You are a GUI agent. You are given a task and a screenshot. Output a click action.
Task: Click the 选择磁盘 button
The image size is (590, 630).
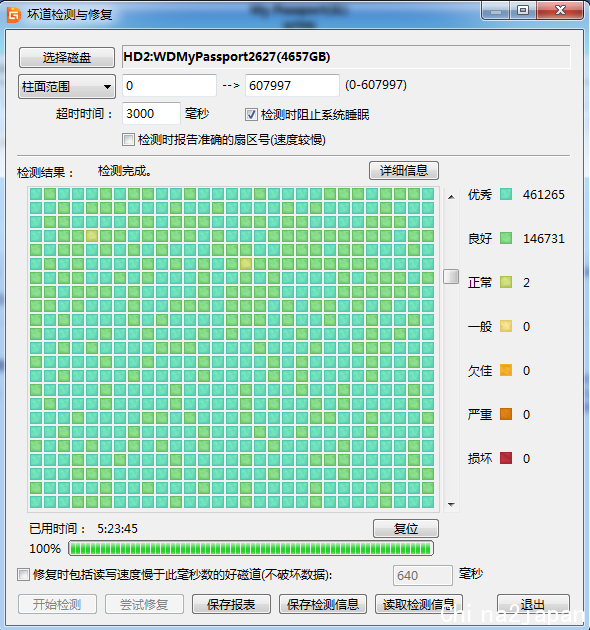pos(67,57)
